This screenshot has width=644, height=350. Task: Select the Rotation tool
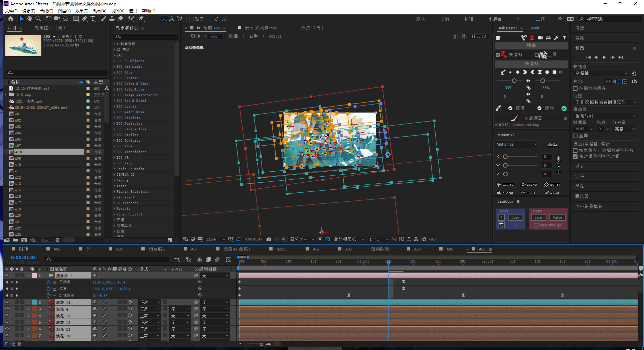pyautogui.click(x=49, y=19)
